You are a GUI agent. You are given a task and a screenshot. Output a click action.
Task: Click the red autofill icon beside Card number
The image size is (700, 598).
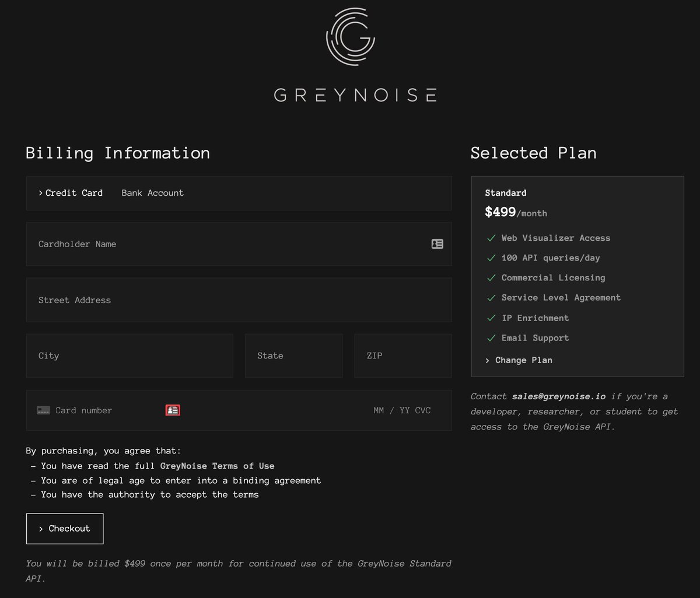point(173,410)
